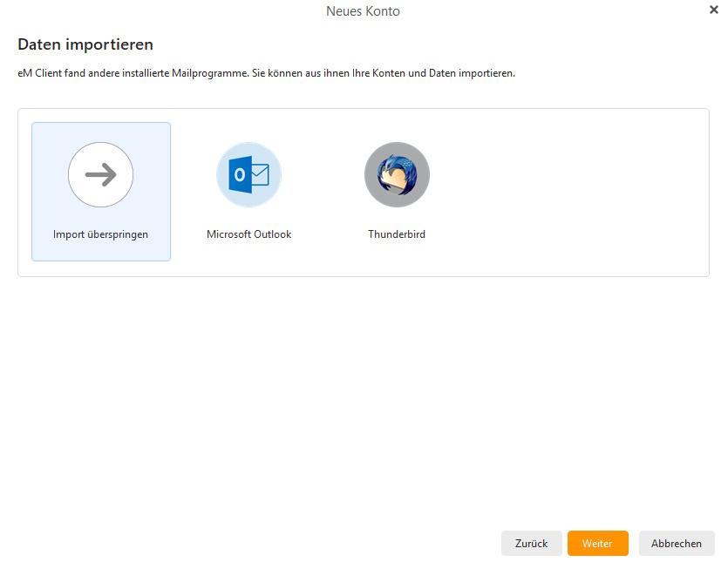
Task: Click the Daten importieren heading
Action: [84, 44]
